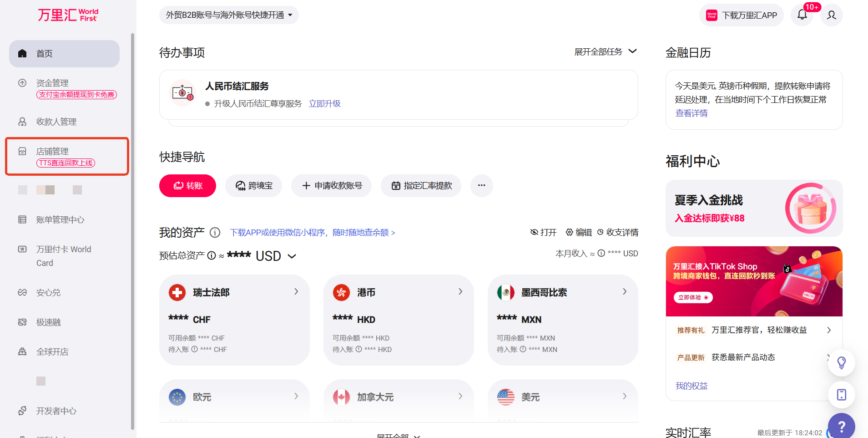
Task: Expand all tasks via 展开全部任务
Action: pyautogui.click(x=605, y=52)
